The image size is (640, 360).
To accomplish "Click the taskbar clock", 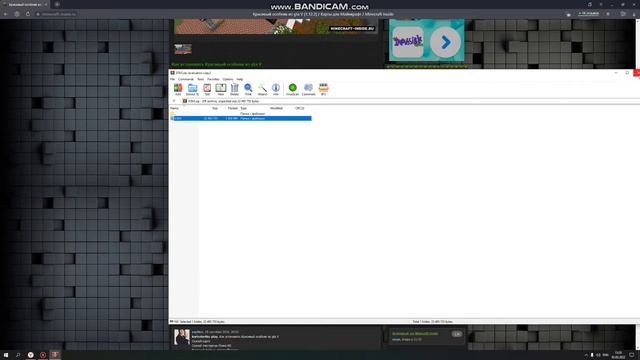I will click(x=618, y=355).
